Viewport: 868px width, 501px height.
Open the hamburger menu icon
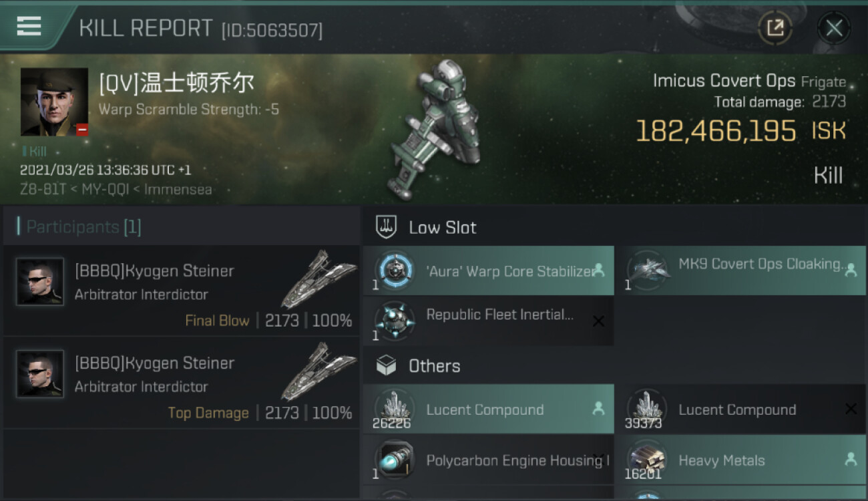[x=29, y=27]
